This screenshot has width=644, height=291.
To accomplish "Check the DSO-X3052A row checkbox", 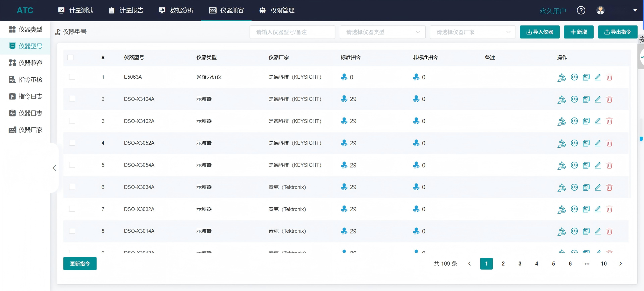I will click(x=72, y=143).
